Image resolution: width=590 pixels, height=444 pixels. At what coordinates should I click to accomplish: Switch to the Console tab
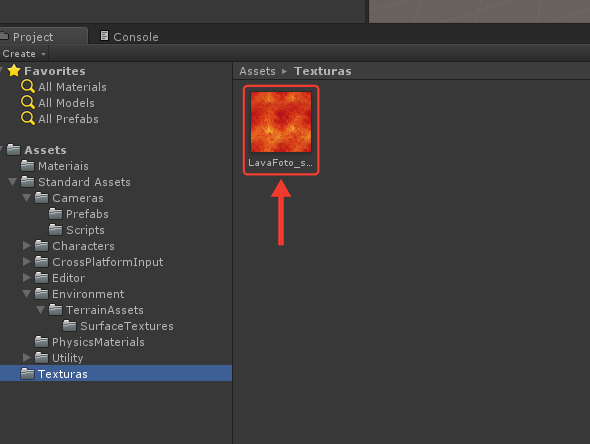[129, 36]
